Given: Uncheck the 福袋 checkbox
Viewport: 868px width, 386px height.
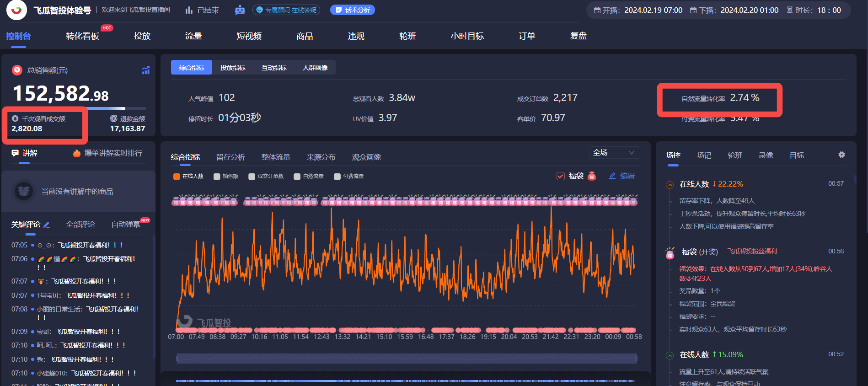Looking at the screenshot, I should point(560,176).
